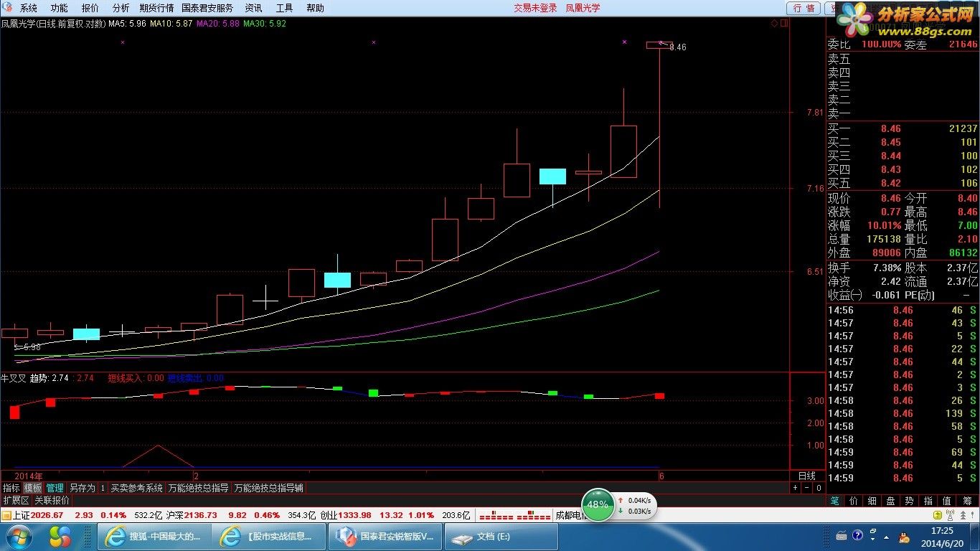The image size is (980, 551).
Task: Select the 模板 tab below chart
Action: (33, 488)
